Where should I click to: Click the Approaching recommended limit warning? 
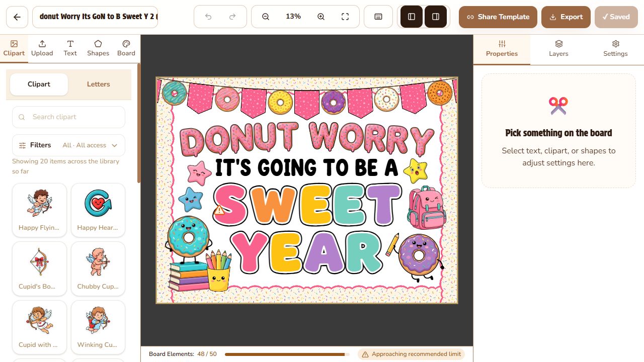[411, 354]
